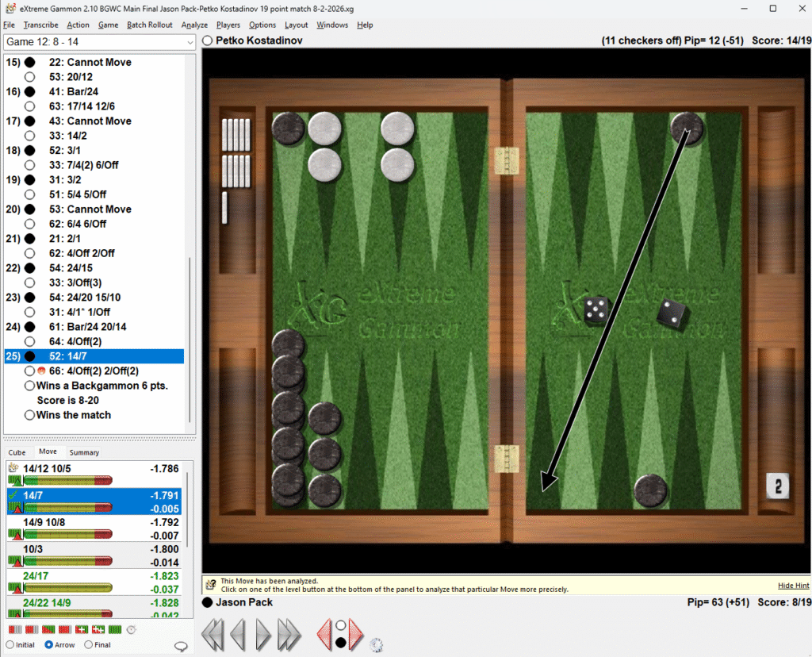Click the eXtreme Gammon title bar icon
The image size is (812, 657).
click(10, 9)
